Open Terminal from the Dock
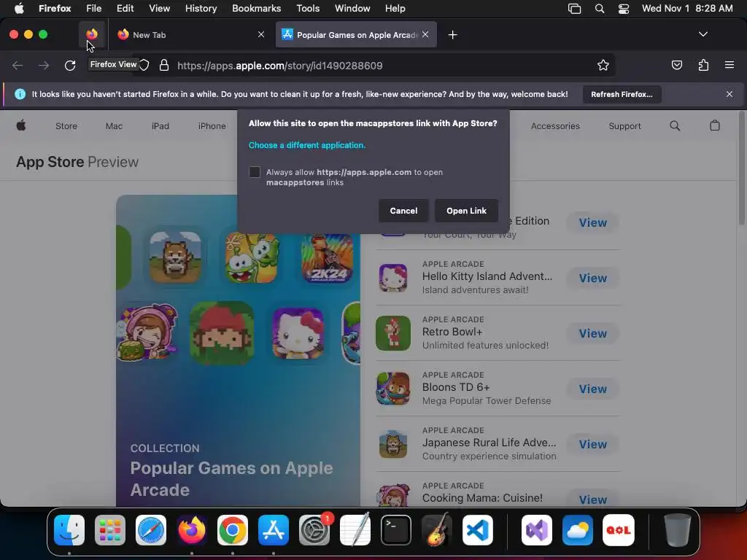This screenshot has width=747, height=560. 396,530
